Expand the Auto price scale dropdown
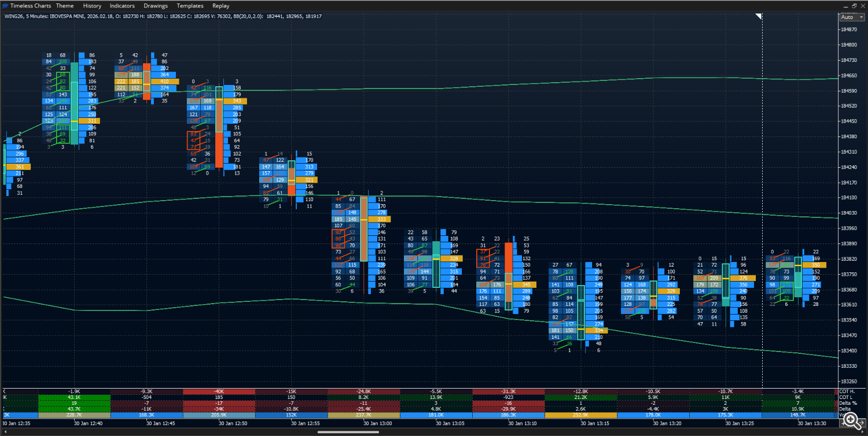Viewport: 868px width, 436px height. pyautogui.click(x=852, y=17)
